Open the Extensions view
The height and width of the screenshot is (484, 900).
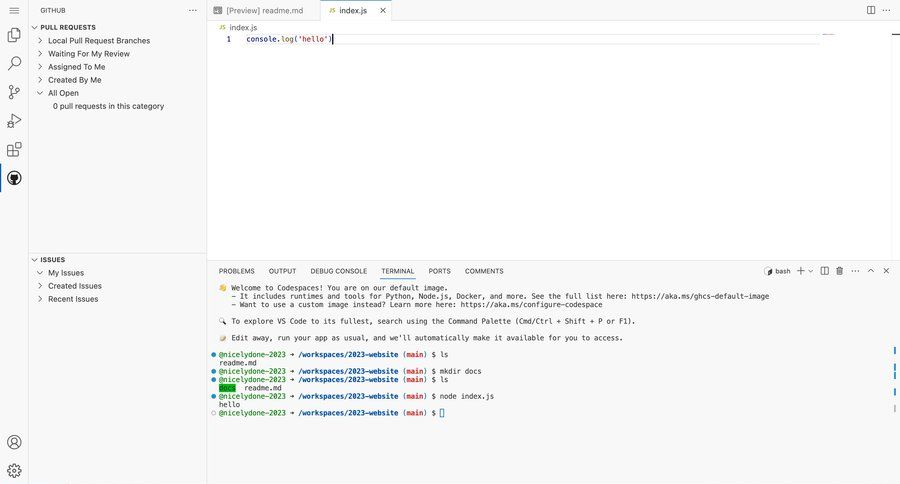(x=14, y=149)
